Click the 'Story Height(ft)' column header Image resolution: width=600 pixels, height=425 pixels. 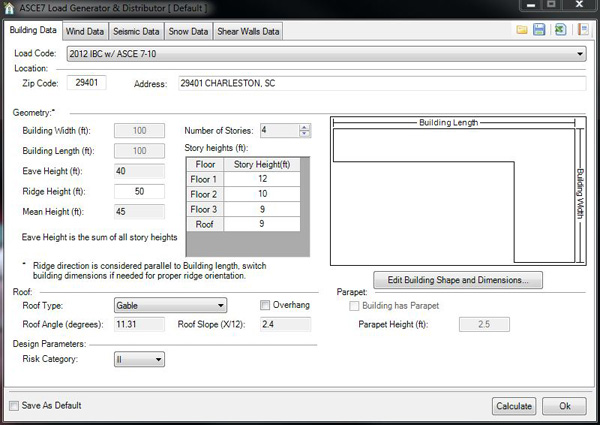pos(262,164)
